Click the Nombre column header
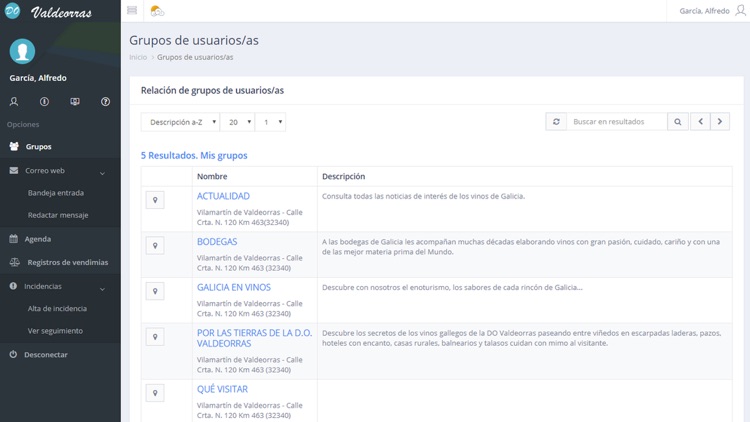The image size is (750, 422). coord(212,176)
